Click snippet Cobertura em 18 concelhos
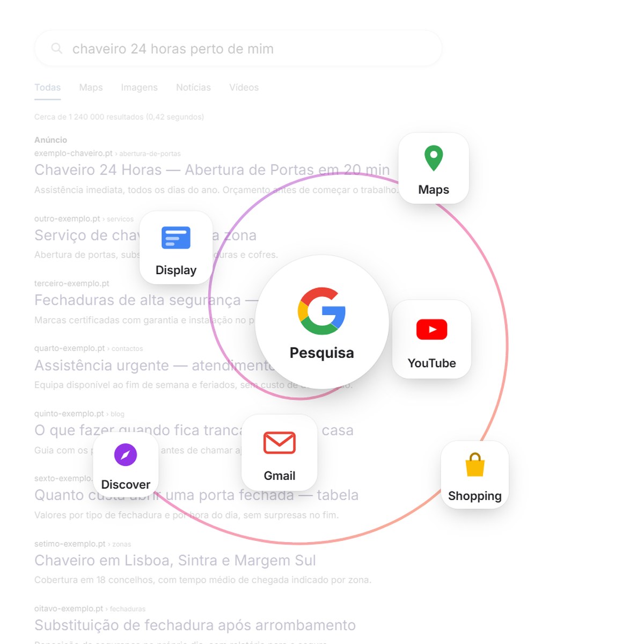The height and width of the screenshot is (644, 644). 203,580
